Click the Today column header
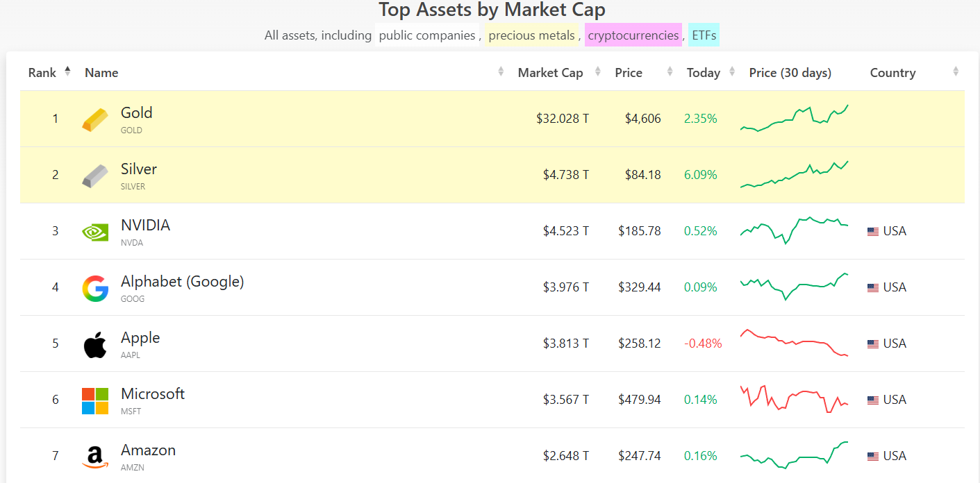The width and height of the screenshot is (980, 483). (x=703, y=71)
